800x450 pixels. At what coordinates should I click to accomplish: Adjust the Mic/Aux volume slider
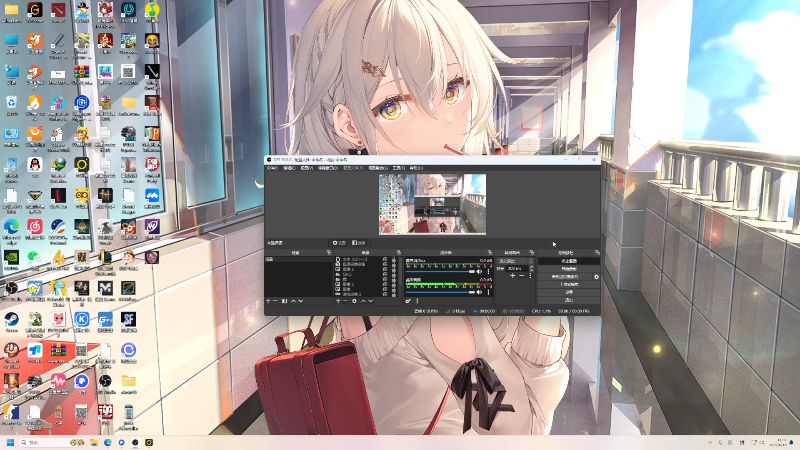click(x=440, y=271)
